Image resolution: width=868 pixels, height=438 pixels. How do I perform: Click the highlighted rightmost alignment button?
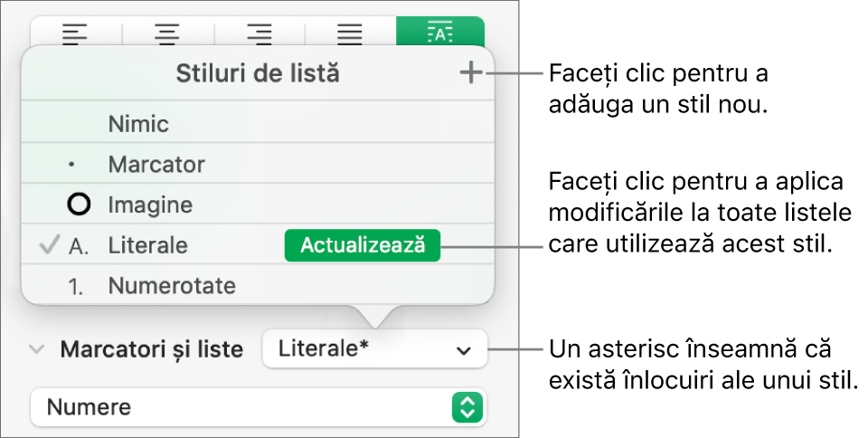pos(439,34)
